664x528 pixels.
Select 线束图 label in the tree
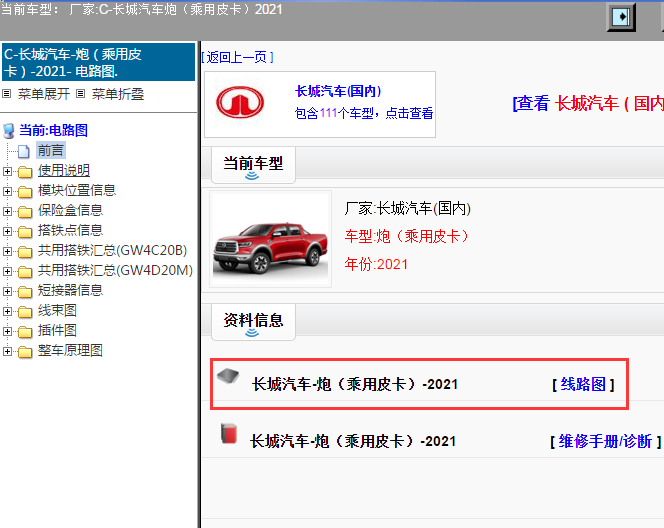click(57, 310)
